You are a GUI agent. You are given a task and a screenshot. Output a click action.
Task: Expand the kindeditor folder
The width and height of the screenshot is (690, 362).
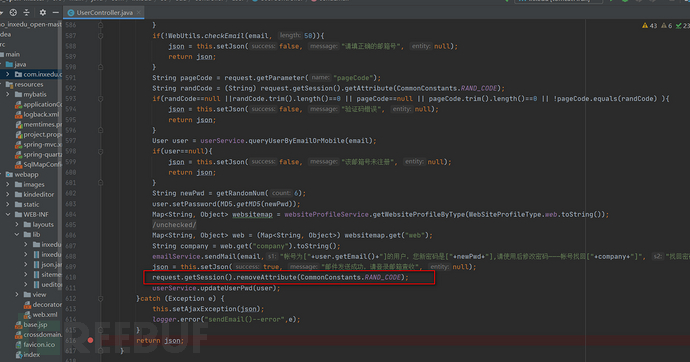7,194
